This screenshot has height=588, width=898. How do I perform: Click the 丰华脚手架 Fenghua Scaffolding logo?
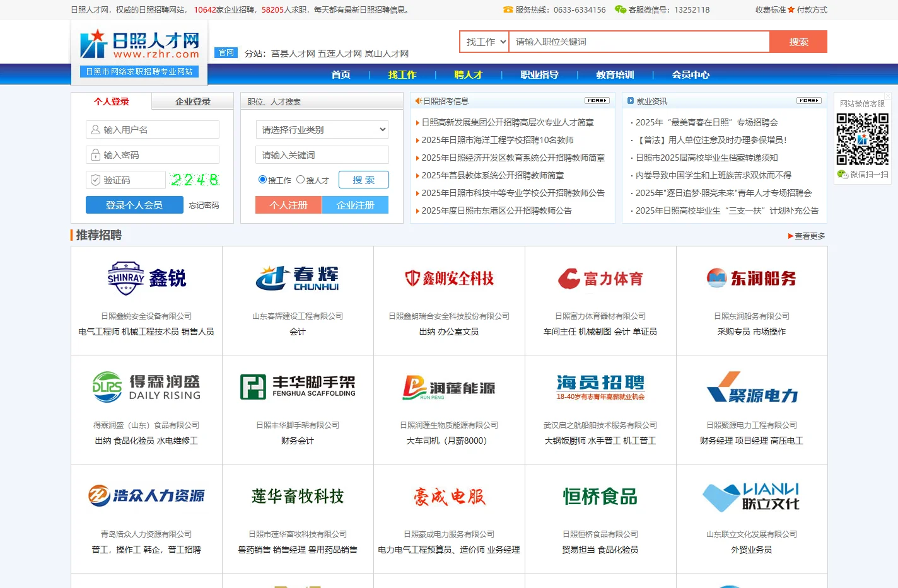click(298, 387)
